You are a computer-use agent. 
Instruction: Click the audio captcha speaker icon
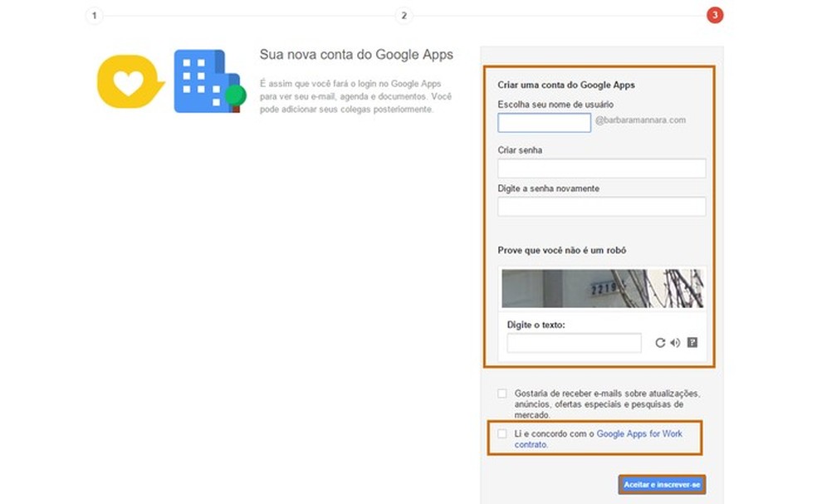coord(675,342)
